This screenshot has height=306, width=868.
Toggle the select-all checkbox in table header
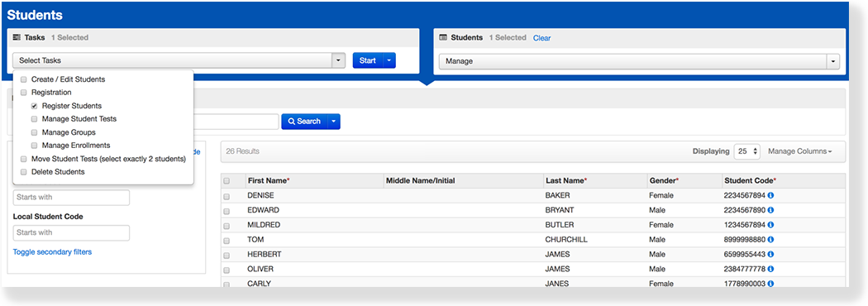(x=227, y=181)
